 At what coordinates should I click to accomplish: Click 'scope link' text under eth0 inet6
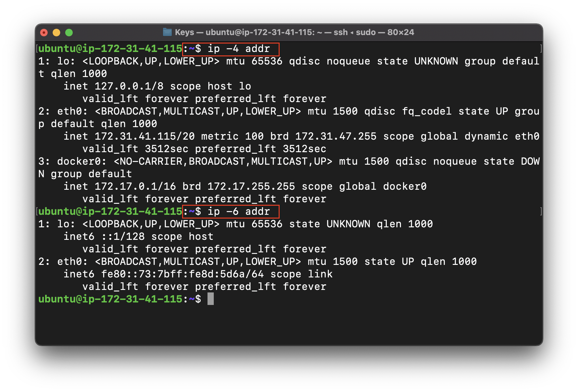pos(301,274)
